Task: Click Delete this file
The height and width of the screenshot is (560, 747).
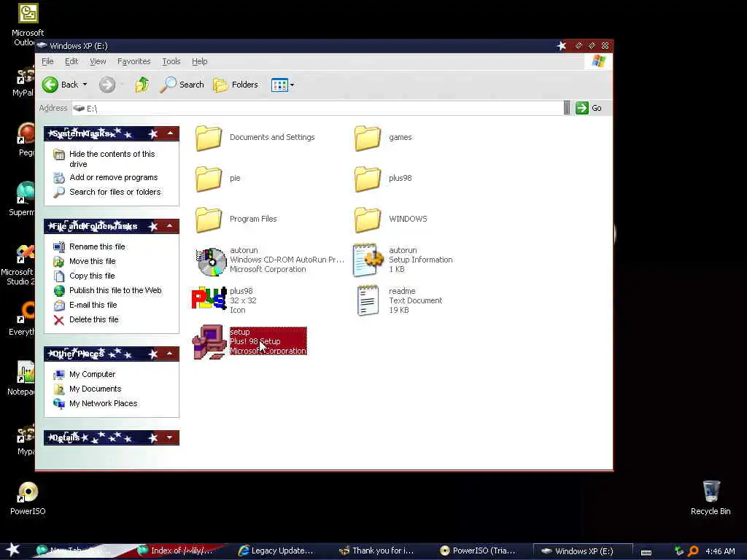Action: tap(94, 319)
